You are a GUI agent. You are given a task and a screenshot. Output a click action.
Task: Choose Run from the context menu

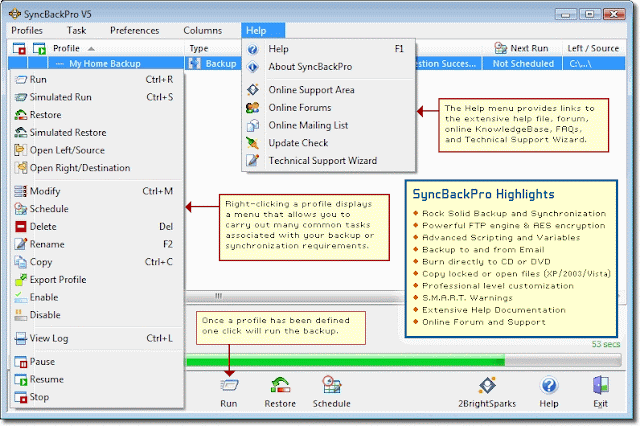(x=96, y=80)
